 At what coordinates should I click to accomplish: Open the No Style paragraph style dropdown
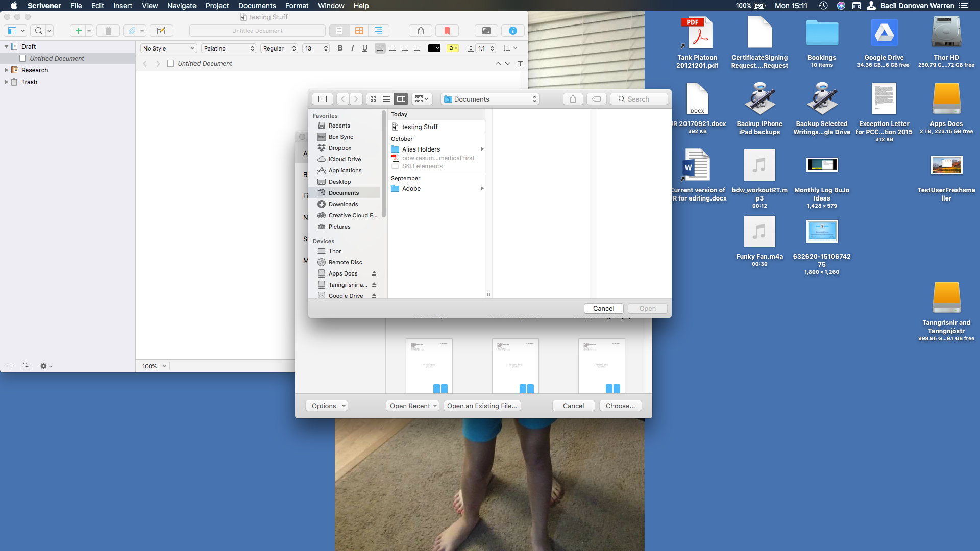coord(168,48)
